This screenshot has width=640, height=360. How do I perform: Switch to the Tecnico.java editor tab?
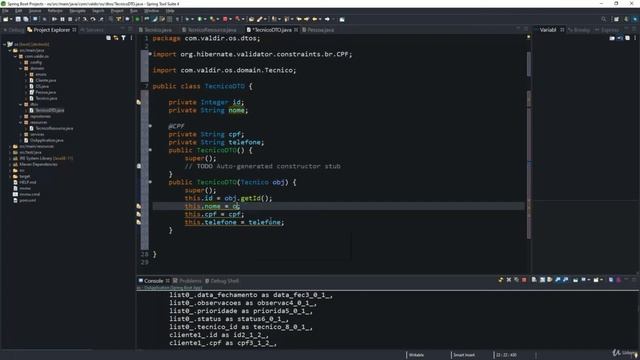(x=156, y=30)
